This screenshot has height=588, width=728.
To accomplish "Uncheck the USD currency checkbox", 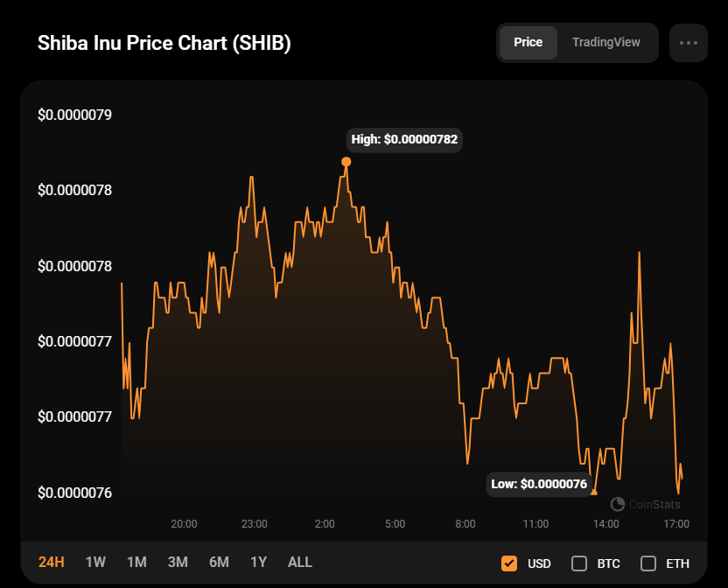I will pyautogui.click(x=509, y=563).
